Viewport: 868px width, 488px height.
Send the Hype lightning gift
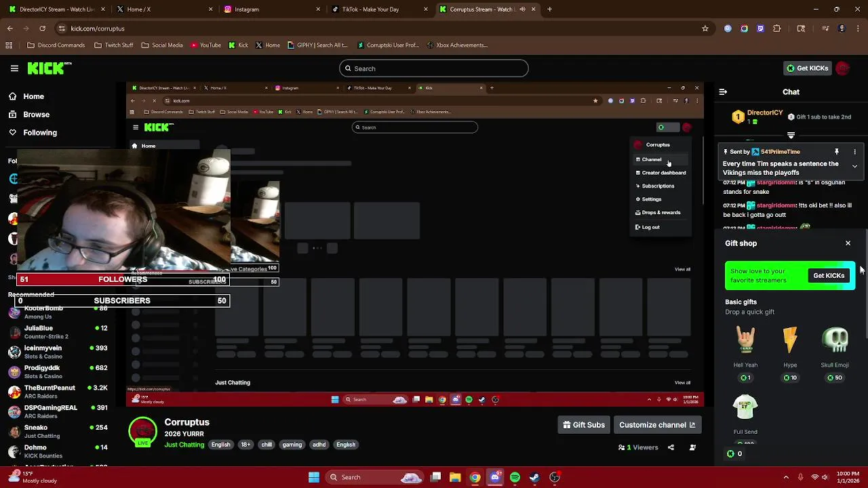(x=790, y=352)
